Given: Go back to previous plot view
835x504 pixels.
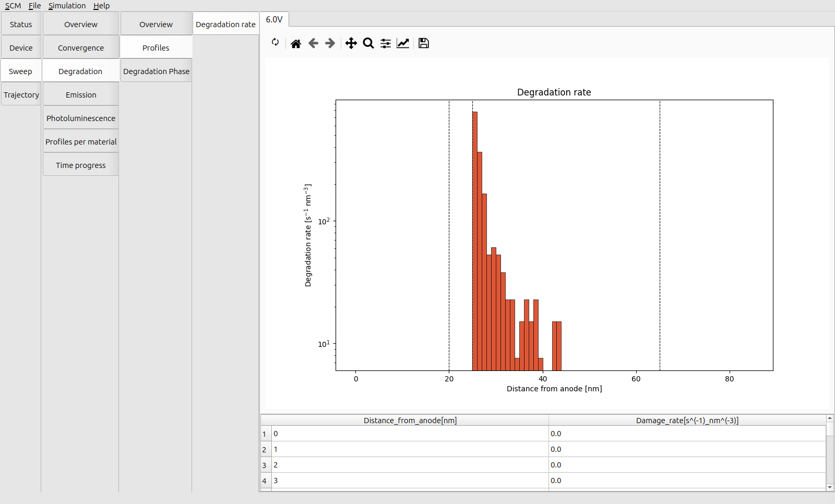Looking at the screenshot, I should [x=313, y=43].
